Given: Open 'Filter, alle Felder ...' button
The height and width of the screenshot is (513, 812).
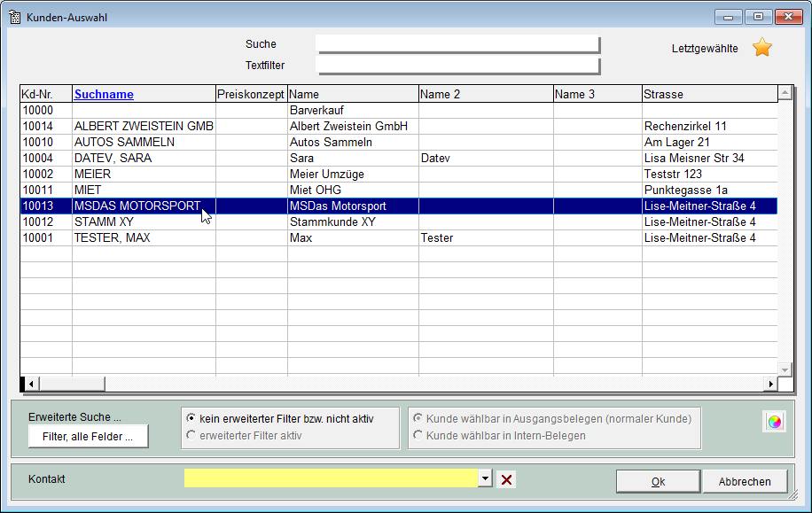Looking at the screenshot, I should (x=88, y=437).
